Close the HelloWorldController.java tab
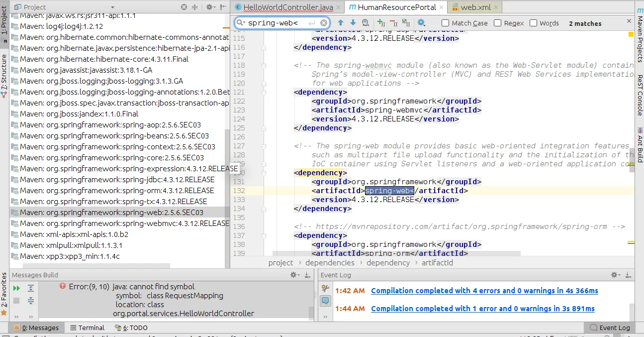 click(339, 7)
